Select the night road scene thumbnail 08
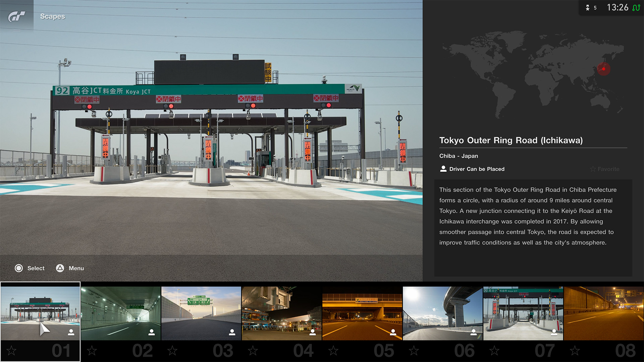 604,313
